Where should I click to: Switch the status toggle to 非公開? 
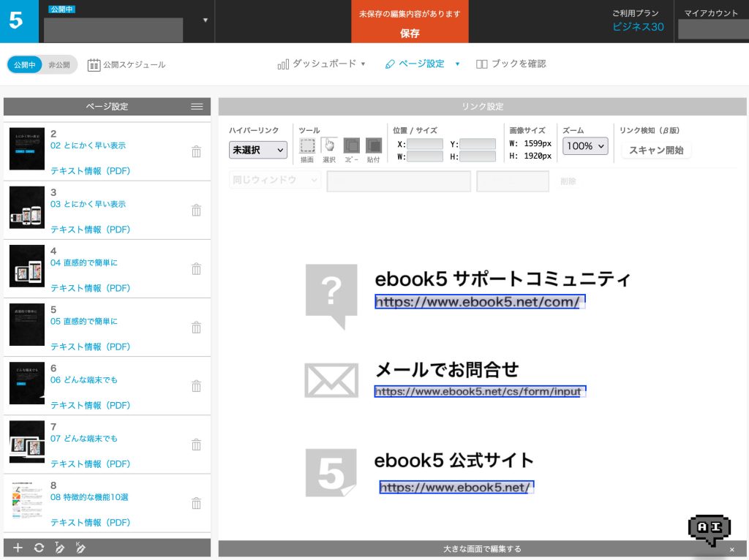pos(59,65)
